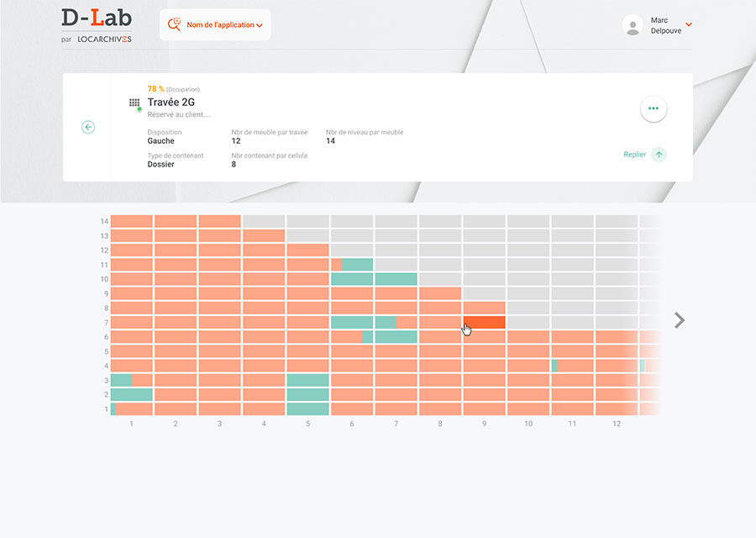This screenshot has width=756, height=538.
Task: Click the Travée 2G title
Action: (171, 103)
